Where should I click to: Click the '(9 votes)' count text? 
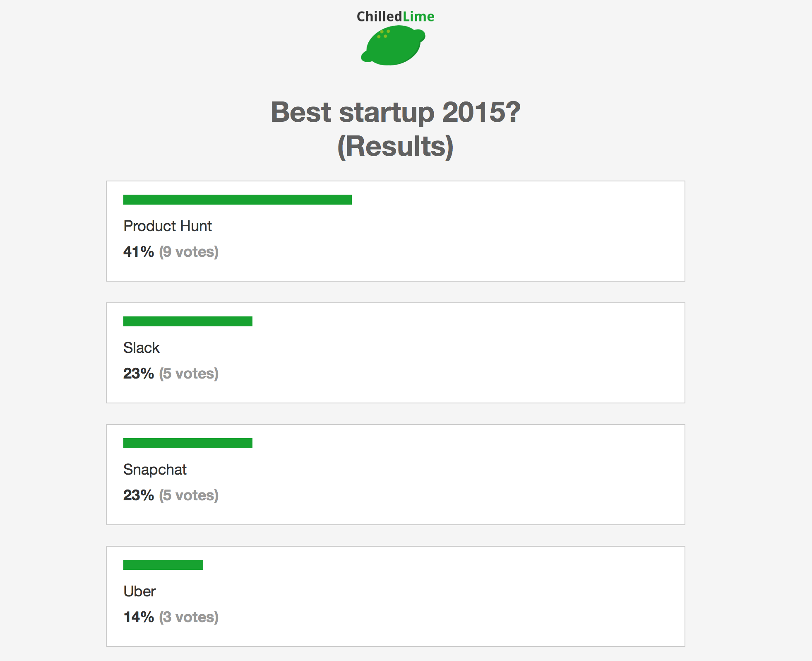pos(189,252)
